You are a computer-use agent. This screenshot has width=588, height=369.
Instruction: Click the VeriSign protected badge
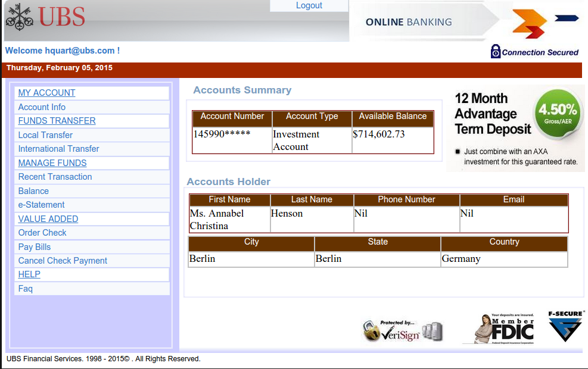click(x=402, y=331)
